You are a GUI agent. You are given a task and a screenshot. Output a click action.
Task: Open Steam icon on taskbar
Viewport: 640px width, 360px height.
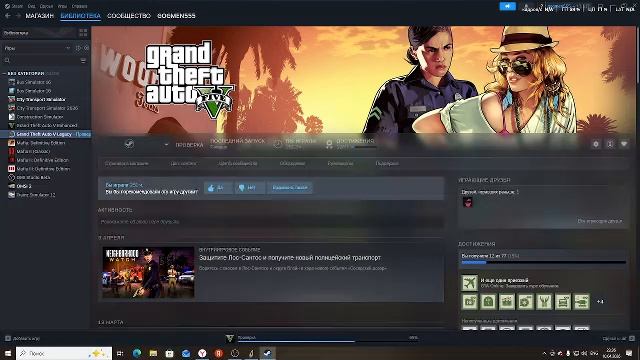coord(267,353)
